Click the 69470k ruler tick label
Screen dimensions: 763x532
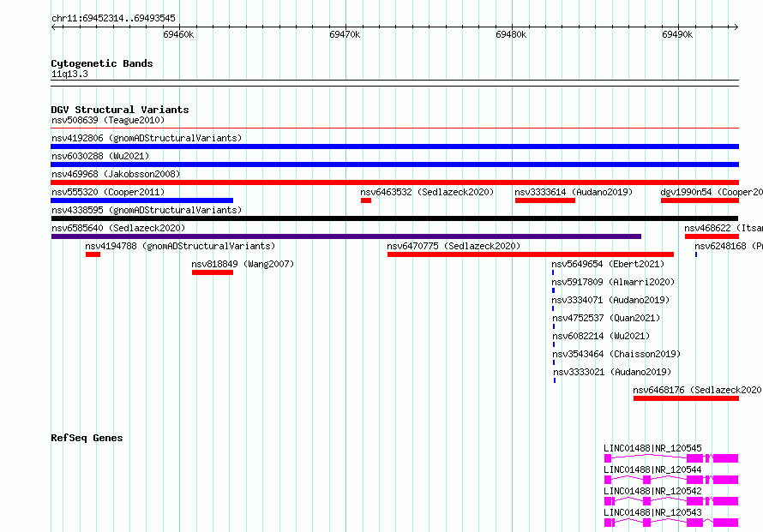[345, 34]
